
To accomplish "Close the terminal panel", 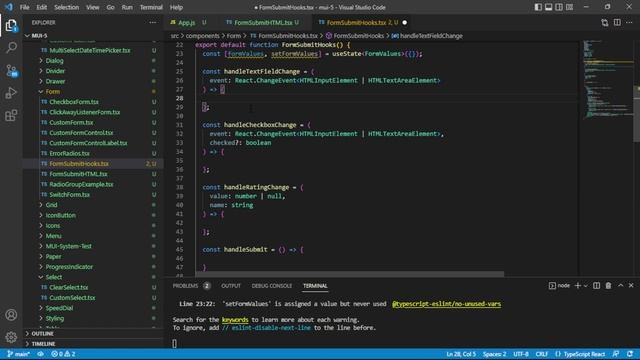I will 631,286.
